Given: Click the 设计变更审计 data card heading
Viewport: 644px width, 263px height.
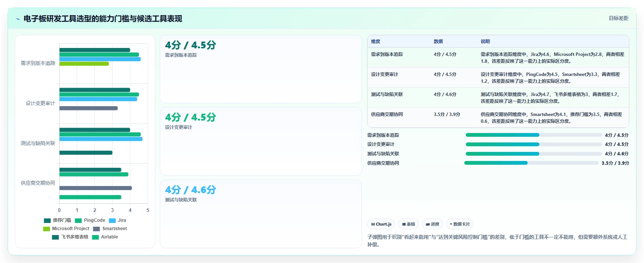Looking at the screenshot, I should (x=190, y=118).
